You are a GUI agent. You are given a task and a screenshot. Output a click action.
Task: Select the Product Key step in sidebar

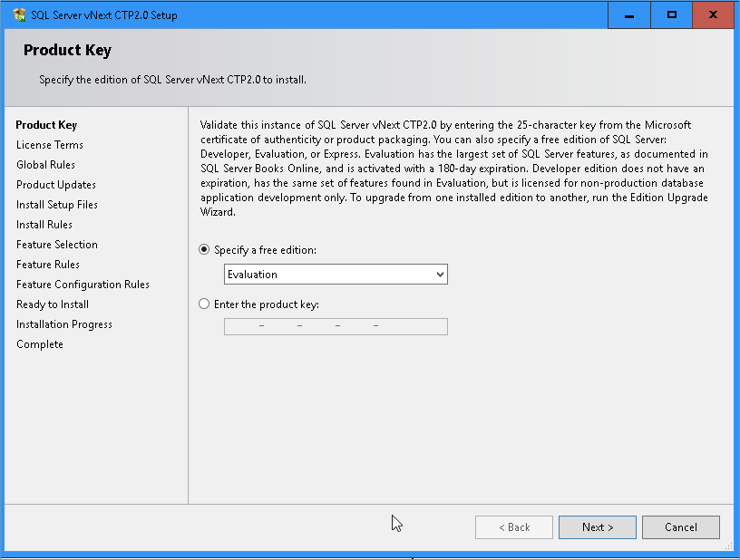click(46, 125)
